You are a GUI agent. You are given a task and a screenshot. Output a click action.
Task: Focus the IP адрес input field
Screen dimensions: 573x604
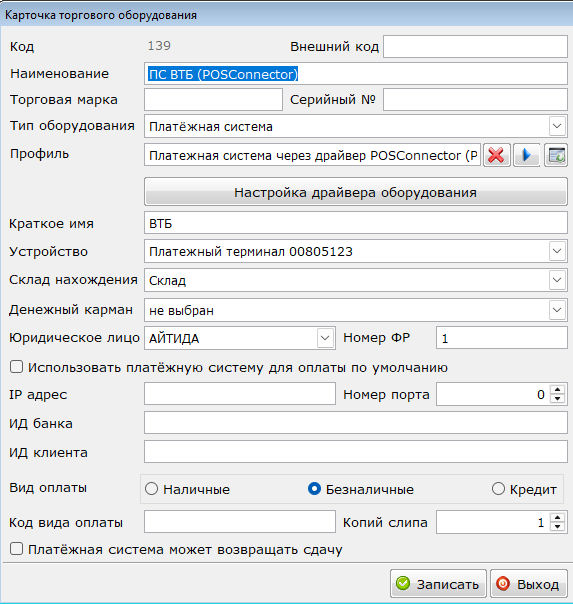(240, 394)
